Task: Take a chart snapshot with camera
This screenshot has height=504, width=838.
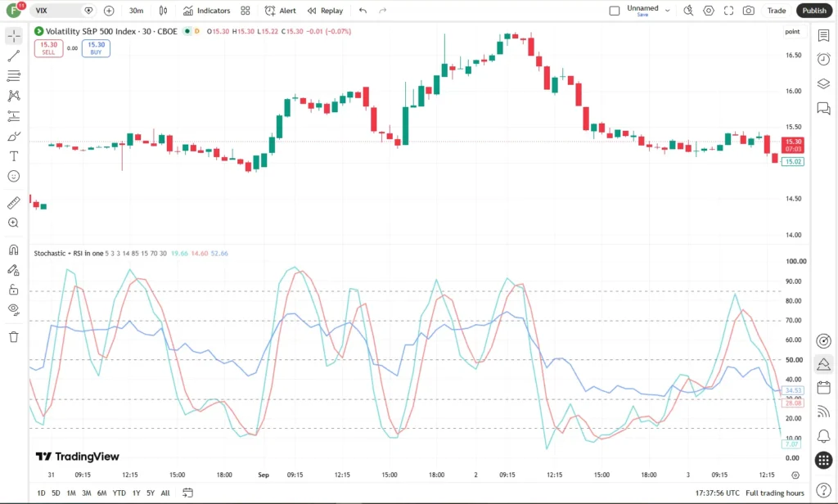Action: click(749, 10)
